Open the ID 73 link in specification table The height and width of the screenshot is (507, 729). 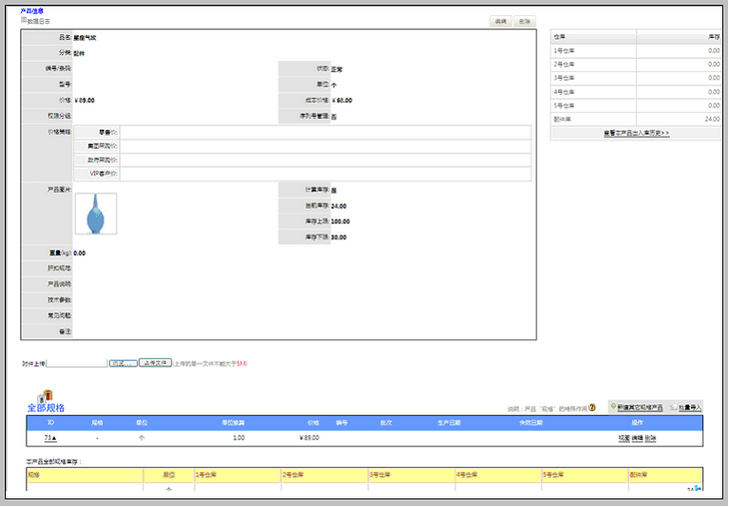click(49, 438)
